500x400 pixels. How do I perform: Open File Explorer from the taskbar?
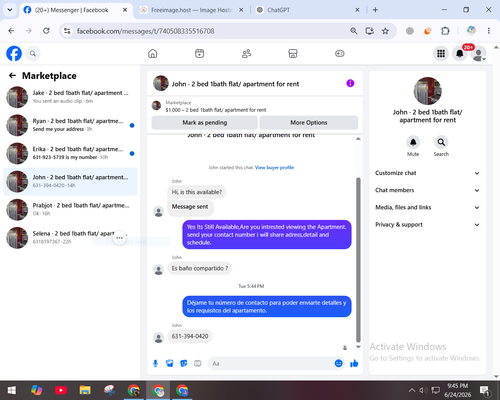(85, 390)
